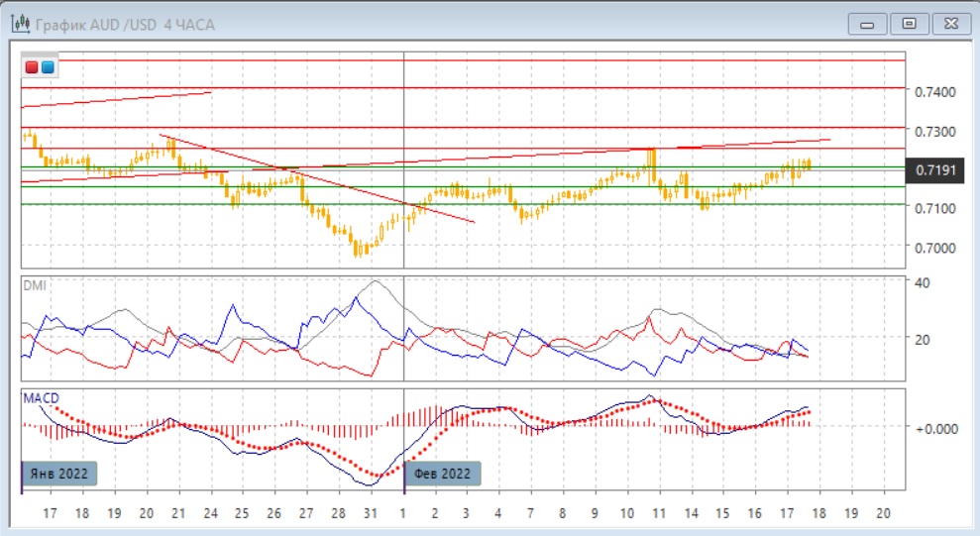Click date 20 at the axis end
The width and height of the screenshot is (980, 536).
click(883, 513)
